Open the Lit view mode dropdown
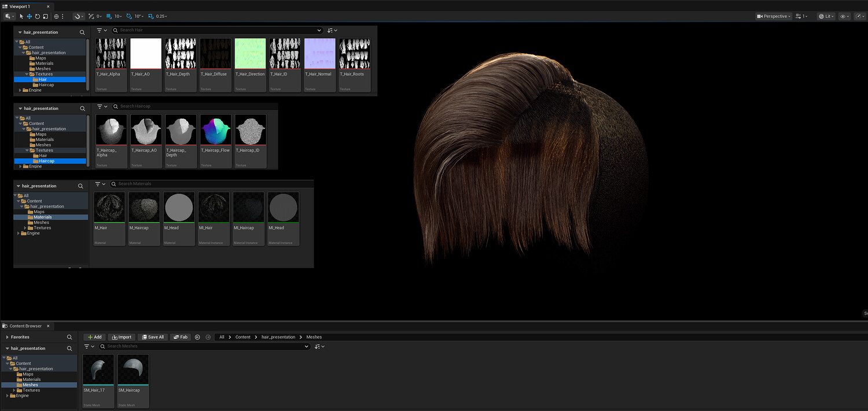This screenshot has width=868, height=411. [826, 16]
